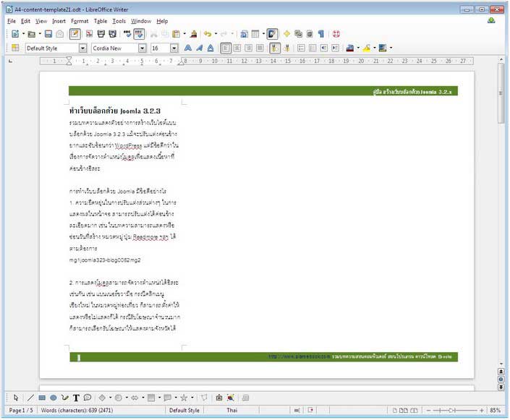Toggle Centered alignment button
The height and width of the screenshot is (420, 510).
[237, 48]
